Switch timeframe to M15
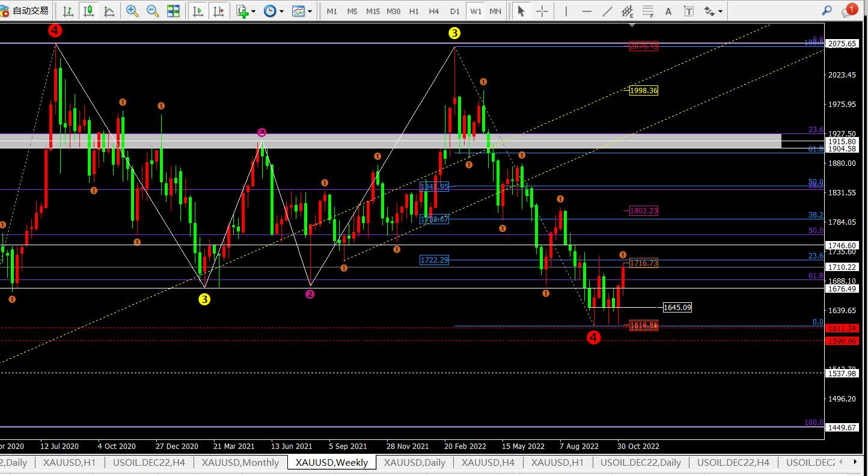The width and height of the screenshot is (868, 476). coord(373,11)
